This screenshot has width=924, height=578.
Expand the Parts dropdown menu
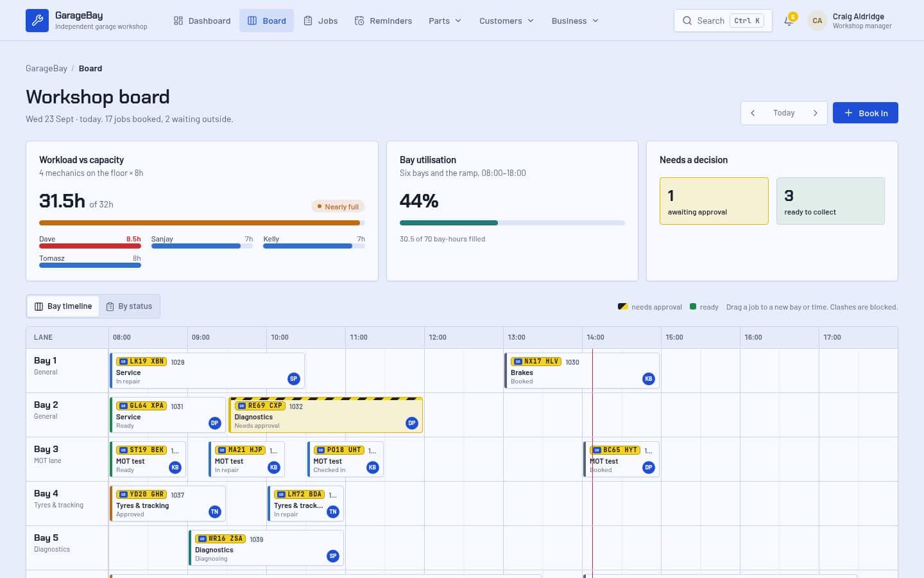(x=445, y=21)
